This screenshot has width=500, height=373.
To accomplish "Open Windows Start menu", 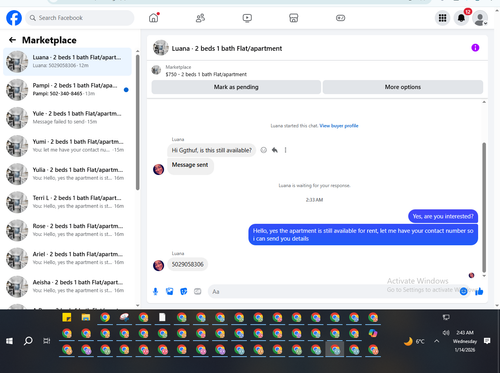I will [x=9, y=341].
